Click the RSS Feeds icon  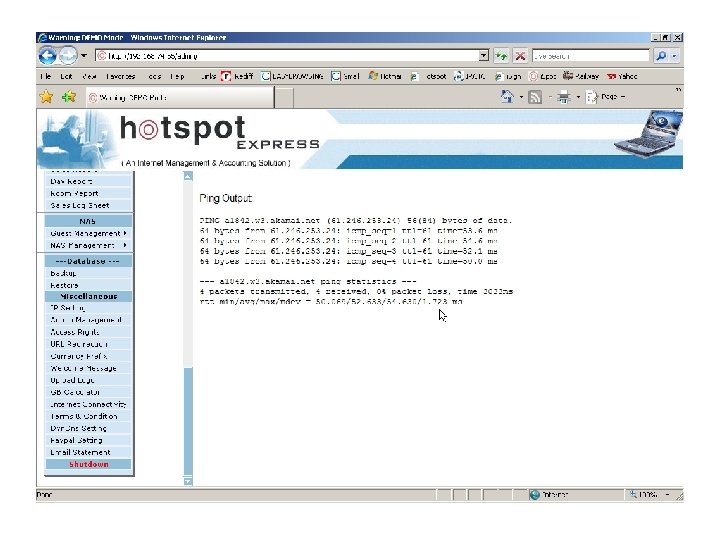pos(535,97)
